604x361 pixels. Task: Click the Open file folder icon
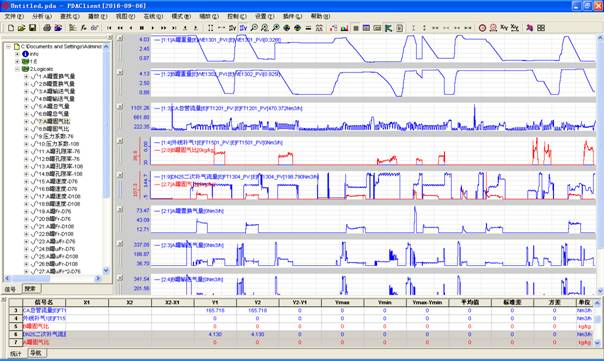(x=21, y=28)
